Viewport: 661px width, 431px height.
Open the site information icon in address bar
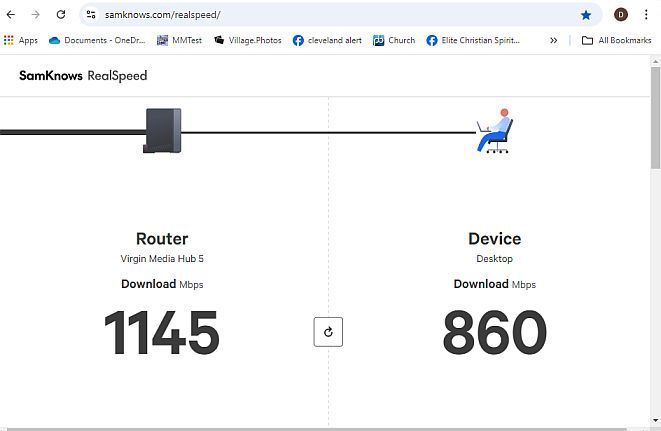click(91, 15)
